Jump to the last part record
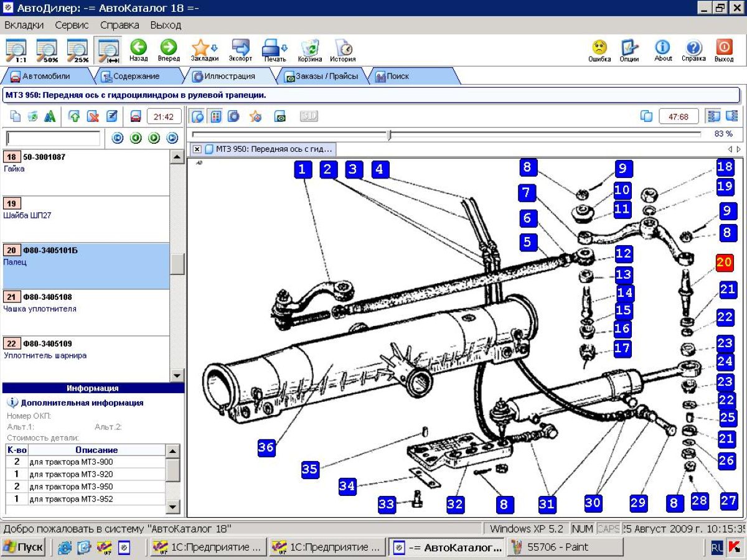 (x=172, y=138)
